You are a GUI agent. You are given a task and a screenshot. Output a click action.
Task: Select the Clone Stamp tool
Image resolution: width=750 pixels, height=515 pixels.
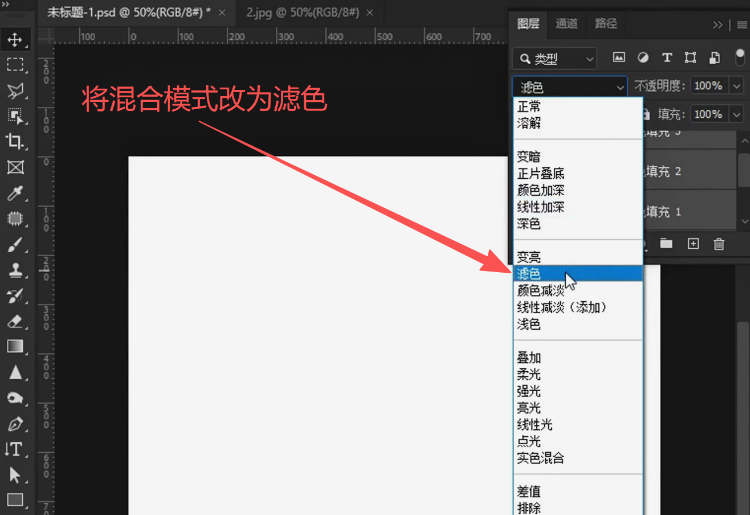coord(15,270)
